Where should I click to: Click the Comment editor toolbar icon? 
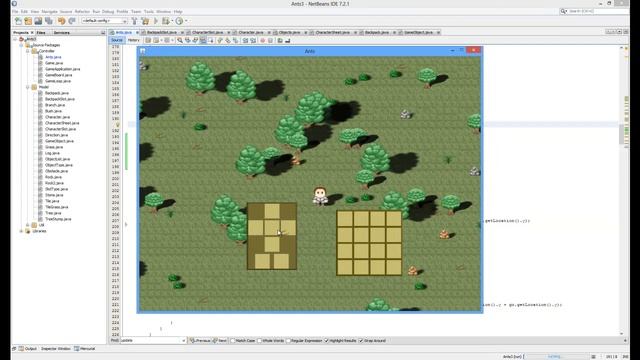[280, 40]
